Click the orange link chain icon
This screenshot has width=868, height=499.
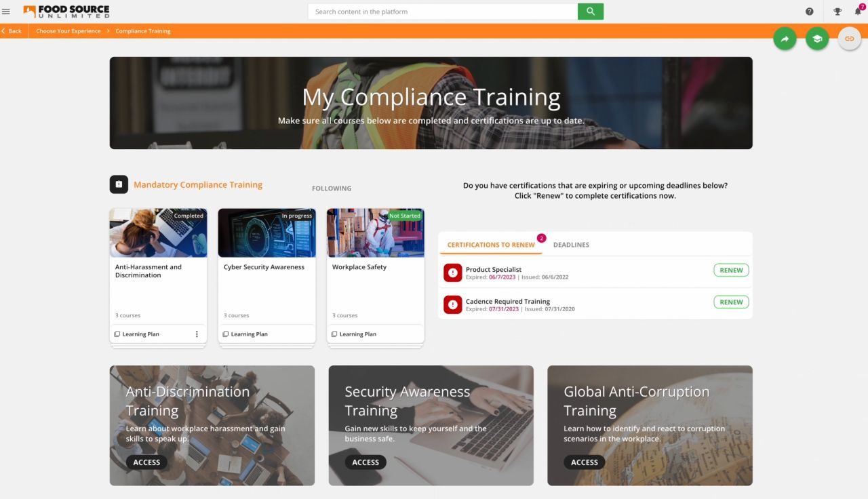849,39
